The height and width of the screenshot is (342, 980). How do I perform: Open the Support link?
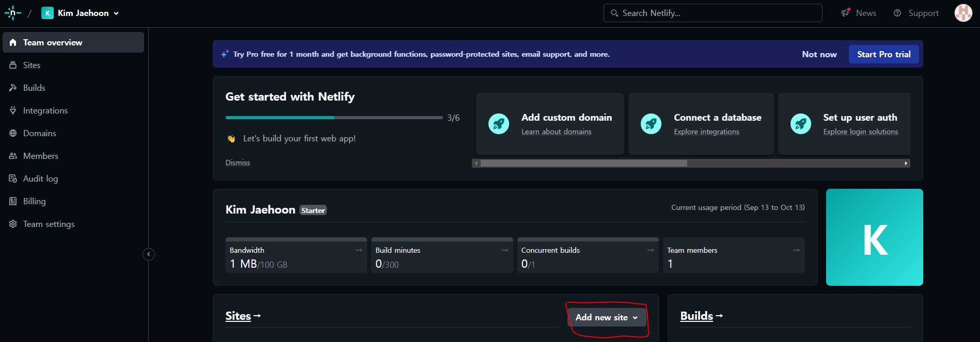click(924, 13)
